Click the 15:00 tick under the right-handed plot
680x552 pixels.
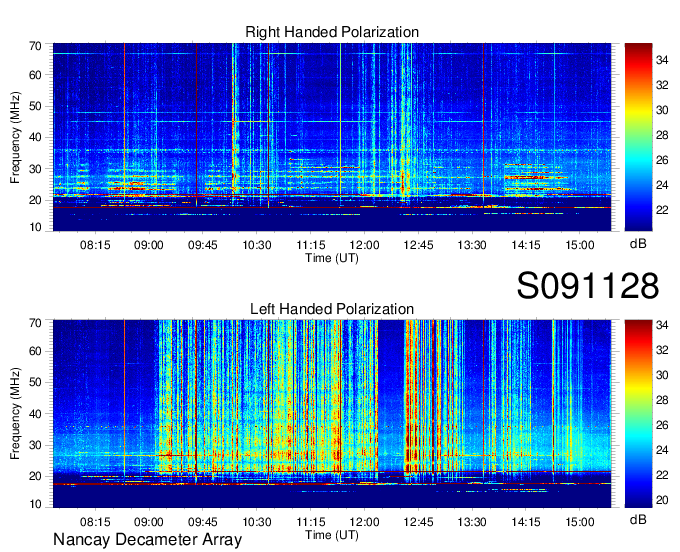tap(580, 245)
